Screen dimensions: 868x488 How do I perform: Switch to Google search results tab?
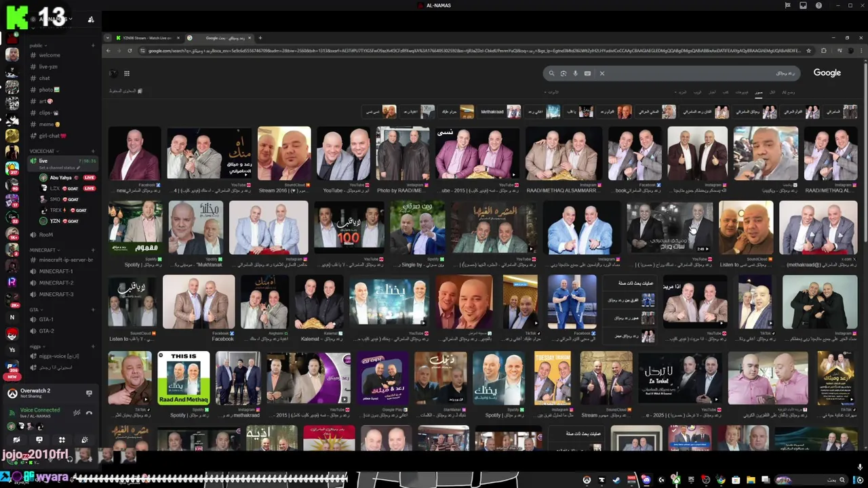pos(219,38)
